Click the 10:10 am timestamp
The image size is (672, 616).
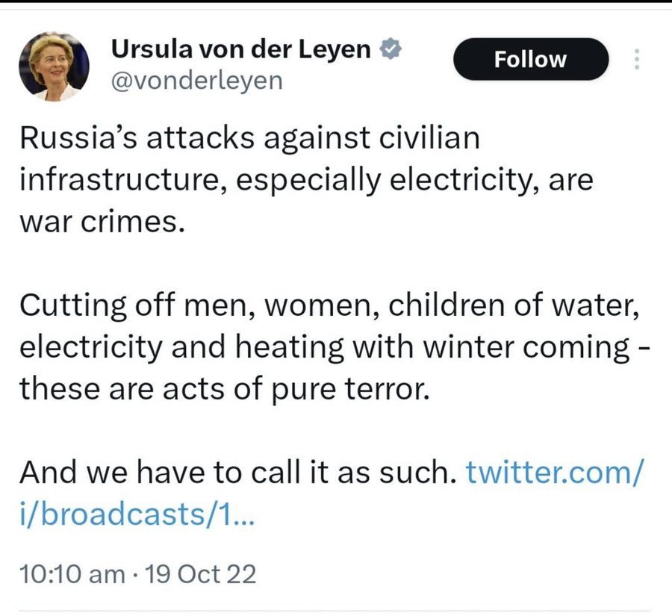tap(71, 573)
